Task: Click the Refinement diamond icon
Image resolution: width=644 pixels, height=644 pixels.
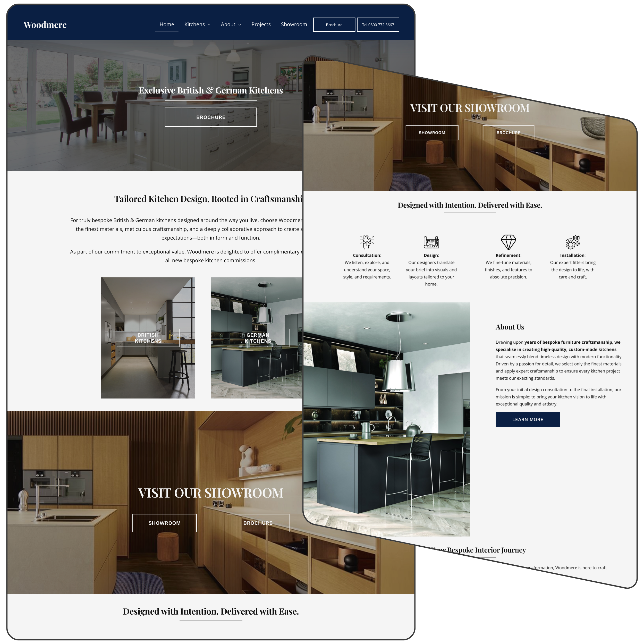Action: pyautogui.click(x=508, y=242)
